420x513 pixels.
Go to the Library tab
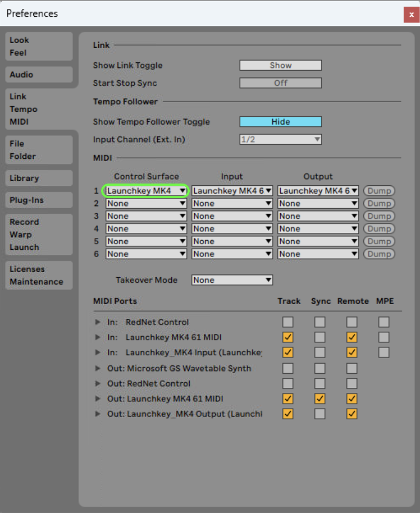click(39, 178)
